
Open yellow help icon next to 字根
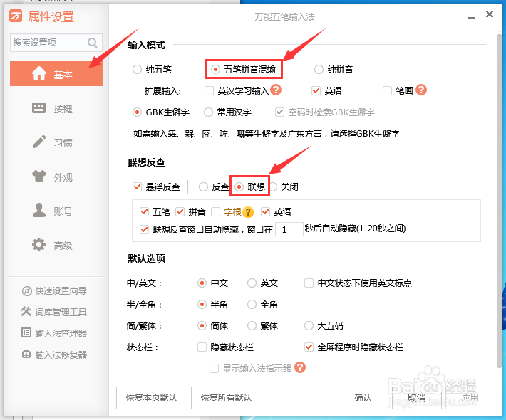pos(248,211)
